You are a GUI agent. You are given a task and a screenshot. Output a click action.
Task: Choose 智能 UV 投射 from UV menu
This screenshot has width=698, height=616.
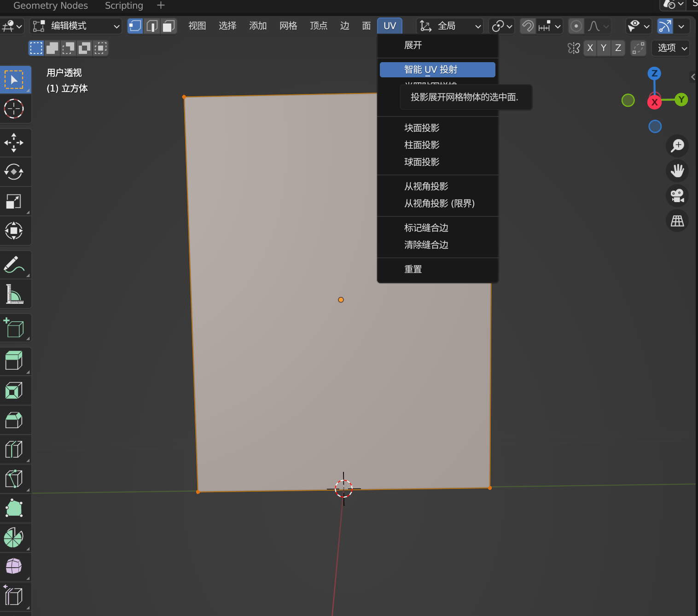point(437,70)
